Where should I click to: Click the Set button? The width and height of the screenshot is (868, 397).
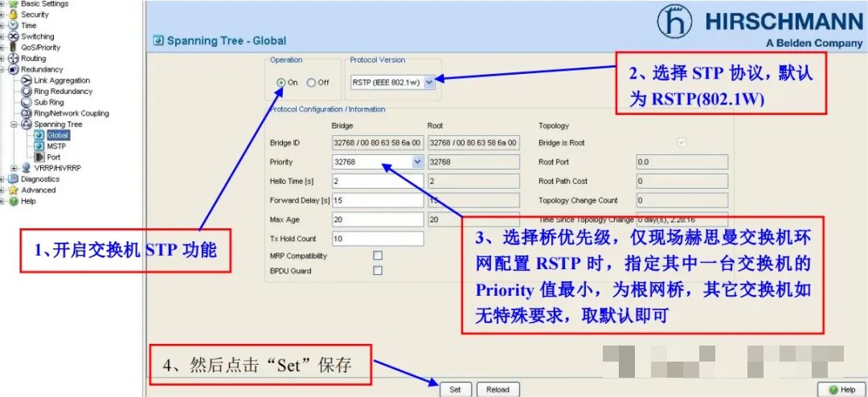click(x=455, y=389)
